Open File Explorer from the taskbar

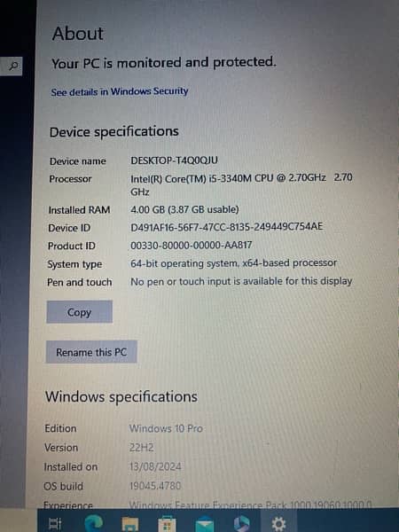(130, 524)
